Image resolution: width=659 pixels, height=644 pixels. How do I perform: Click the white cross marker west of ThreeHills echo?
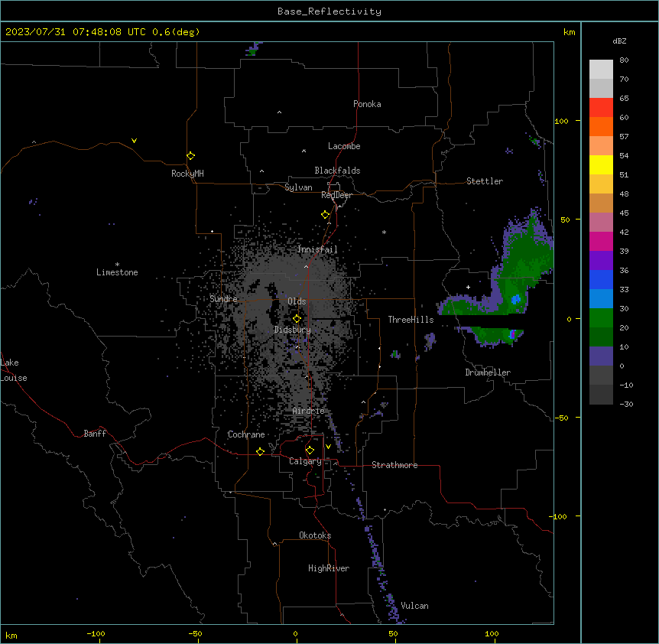[x=468, y=287]
